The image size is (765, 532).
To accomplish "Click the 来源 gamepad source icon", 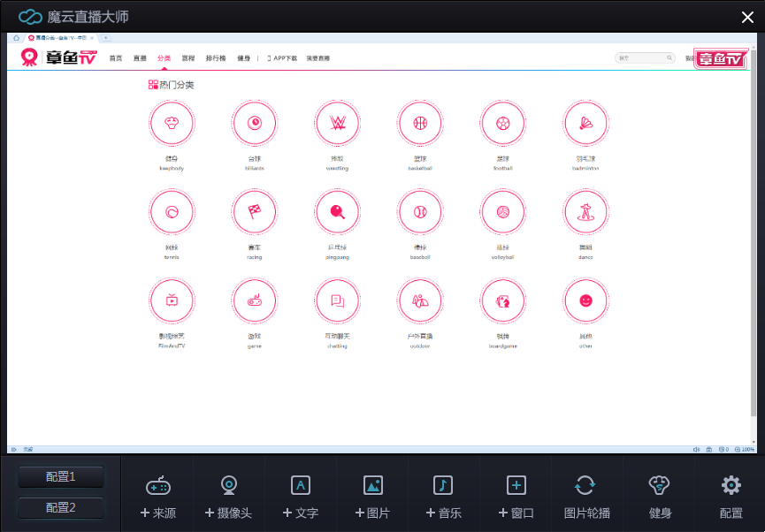I will tap(157, 486).
